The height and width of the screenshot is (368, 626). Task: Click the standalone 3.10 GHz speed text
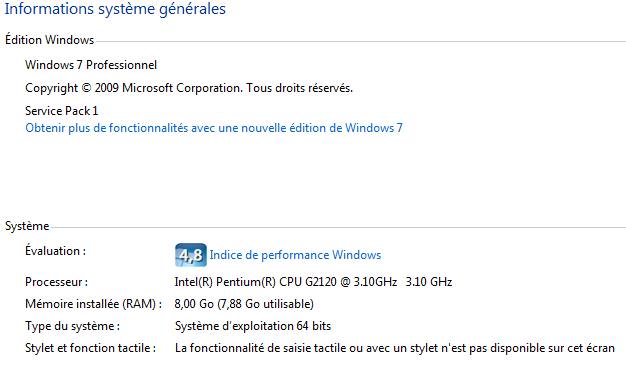[429, 282]
